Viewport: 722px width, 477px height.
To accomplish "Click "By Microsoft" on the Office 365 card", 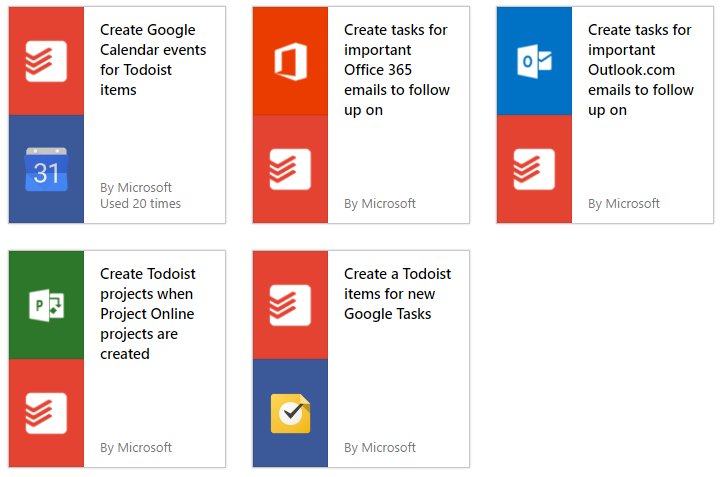I will click(x=380, y=204).
